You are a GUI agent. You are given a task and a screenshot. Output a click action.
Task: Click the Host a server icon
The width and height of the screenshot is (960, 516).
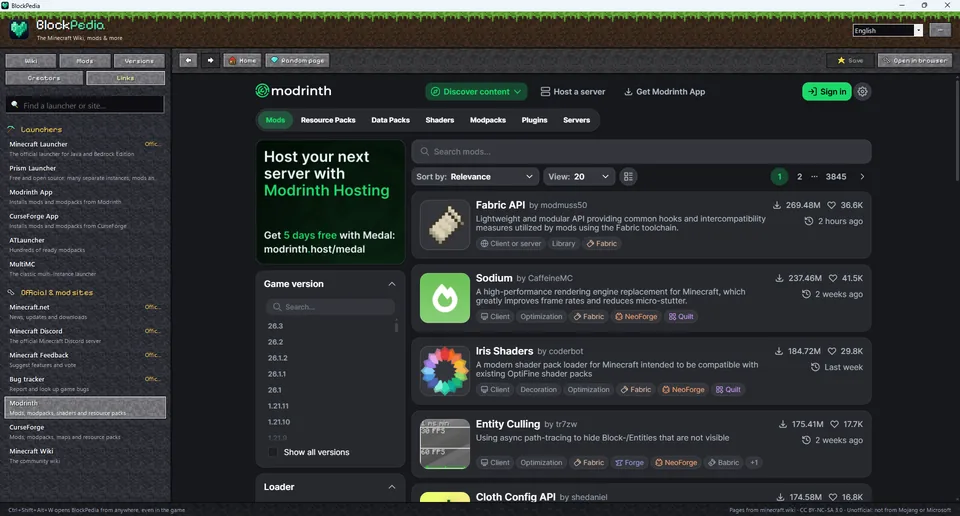pos(545,91)
